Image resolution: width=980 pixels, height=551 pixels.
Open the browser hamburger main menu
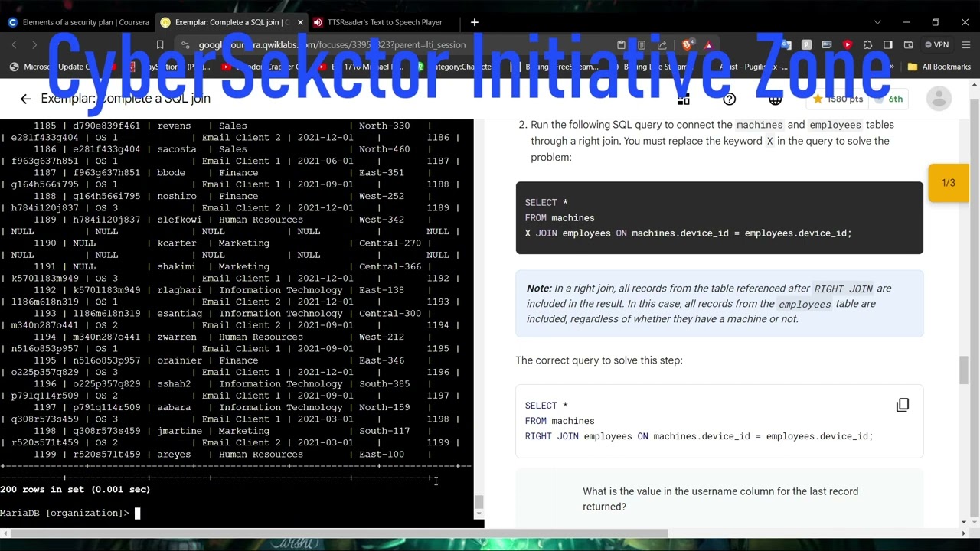(965, 45)
